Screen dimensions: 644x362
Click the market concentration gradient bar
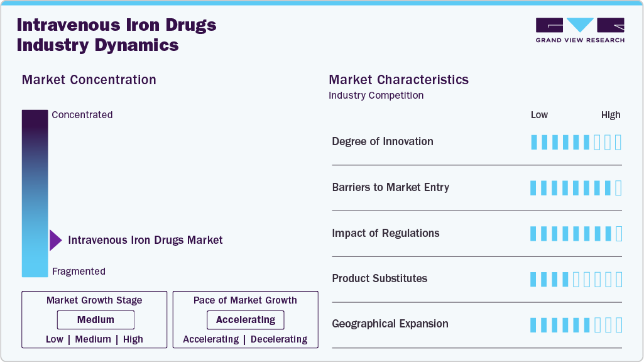point(35,193)
